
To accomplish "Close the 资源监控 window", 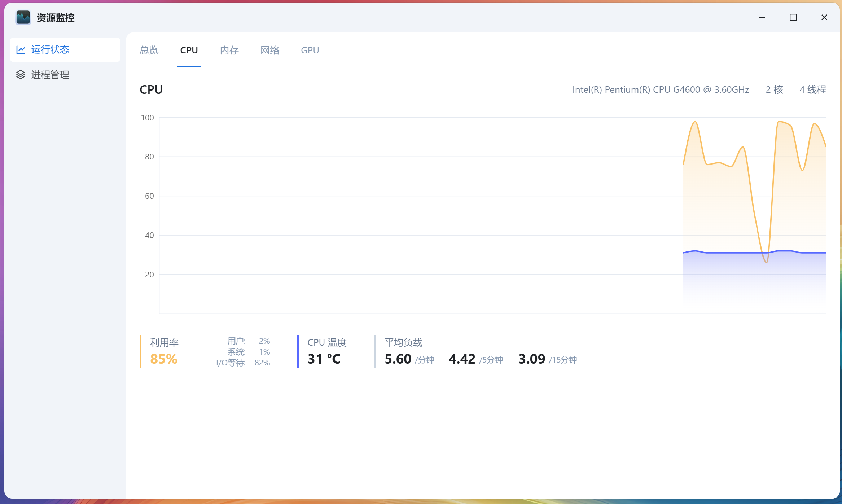I will tap(824, 17).
